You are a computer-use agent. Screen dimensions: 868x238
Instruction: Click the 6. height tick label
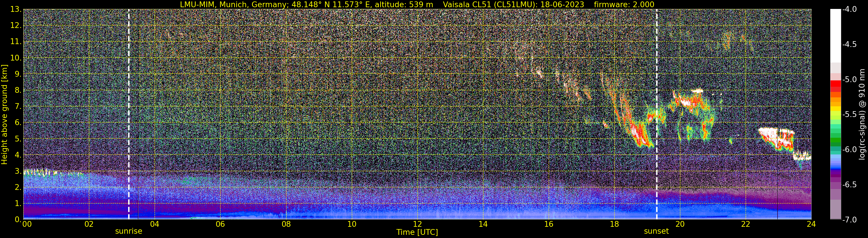pos(18,123)
